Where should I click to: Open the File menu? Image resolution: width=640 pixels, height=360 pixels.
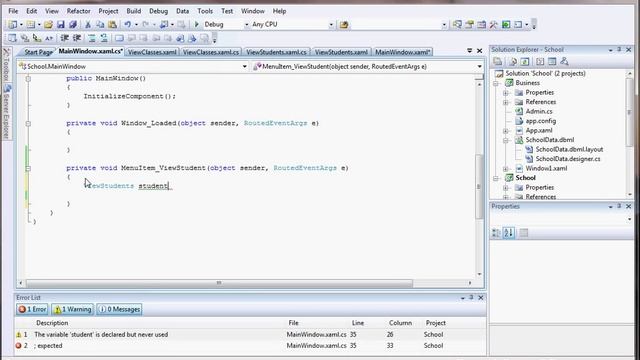pos(13,11)
